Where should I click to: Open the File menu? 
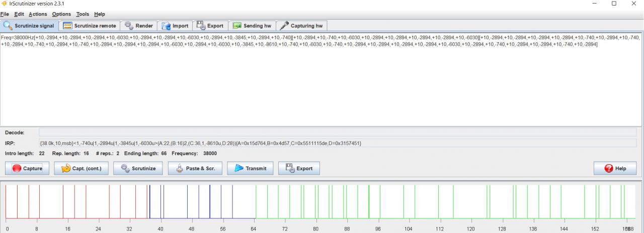5,14
